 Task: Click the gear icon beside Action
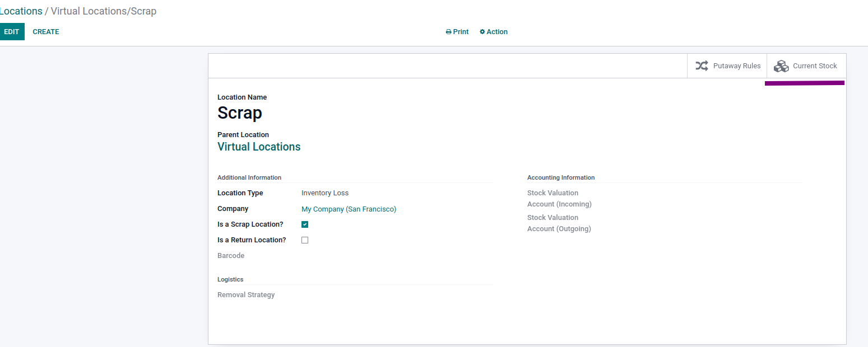(x=482, y=32)
